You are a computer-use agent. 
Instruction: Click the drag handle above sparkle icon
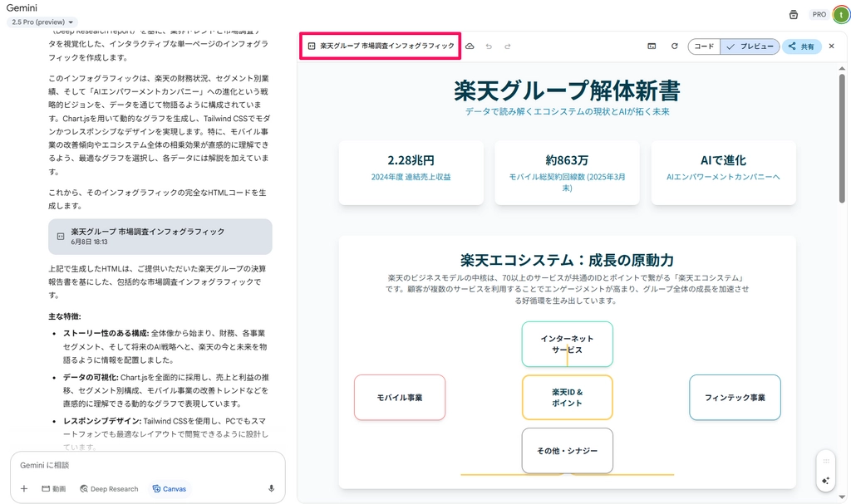[x=825, y=461]
